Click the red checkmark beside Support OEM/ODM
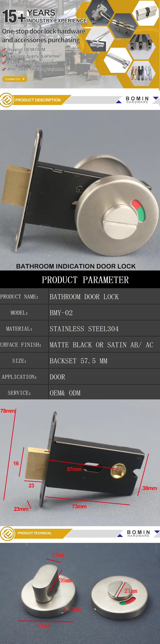 [4, 50]
